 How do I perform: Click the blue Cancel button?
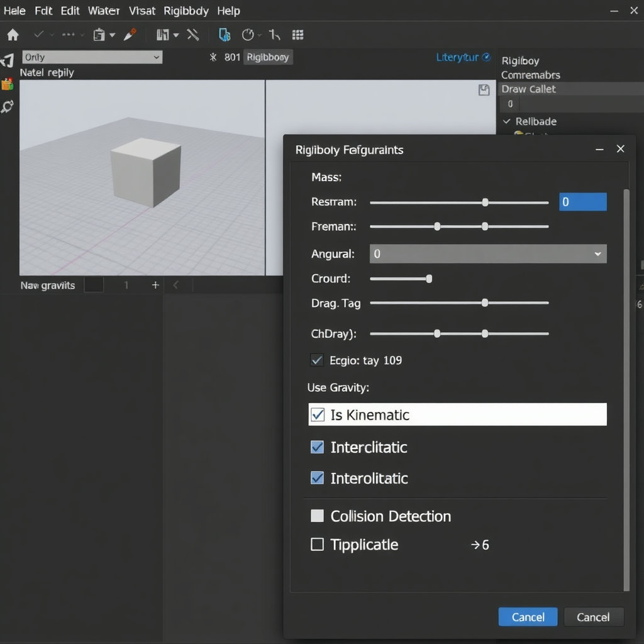(x=528, y=617)
